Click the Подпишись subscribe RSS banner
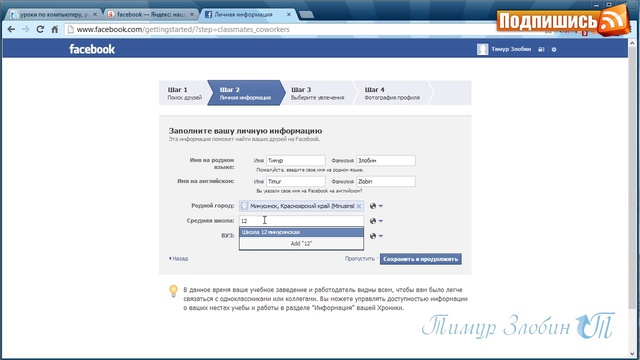The width and height of the screenshot is (640, 360). (562, 20)
